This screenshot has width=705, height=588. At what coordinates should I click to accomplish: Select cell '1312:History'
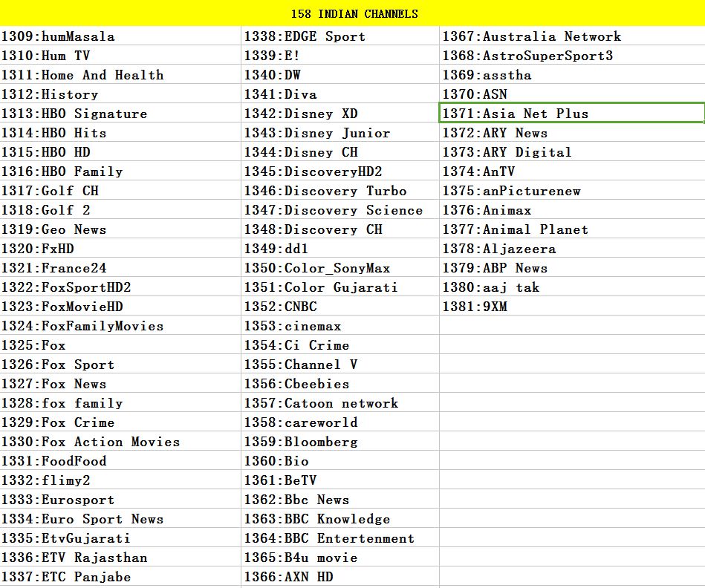(120, 94)
